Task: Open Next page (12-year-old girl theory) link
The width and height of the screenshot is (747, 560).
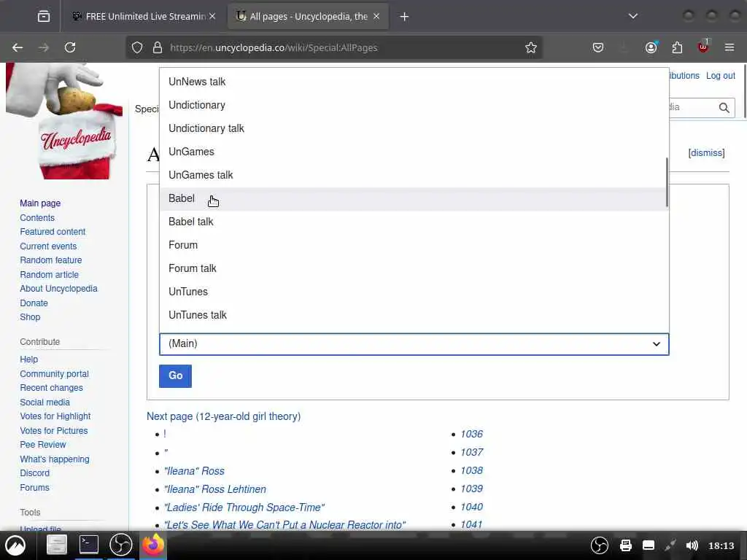Action: point(223,416)
